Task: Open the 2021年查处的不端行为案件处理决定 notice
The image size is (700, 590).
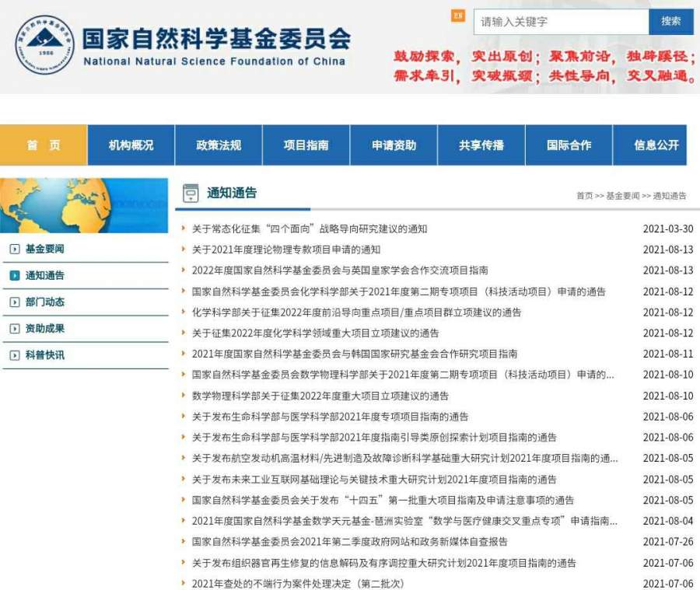Action: pyautogui.click(x=298, y=584)
